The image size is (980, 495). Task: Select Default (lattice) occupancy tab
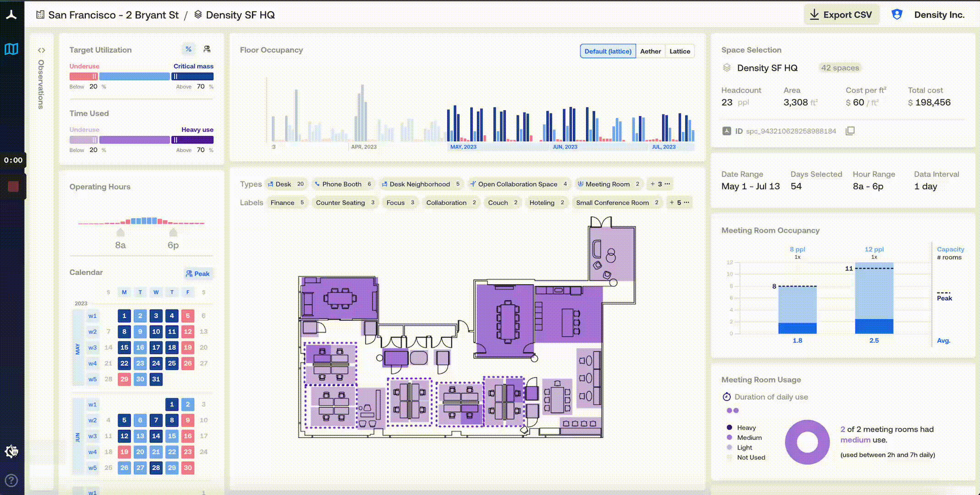pos(608,51)
